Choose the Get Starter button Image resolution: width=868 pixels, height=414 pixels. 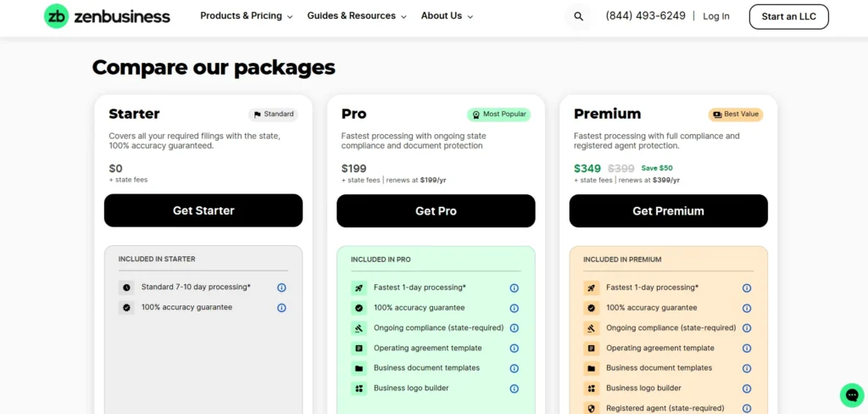pos(203,210)
